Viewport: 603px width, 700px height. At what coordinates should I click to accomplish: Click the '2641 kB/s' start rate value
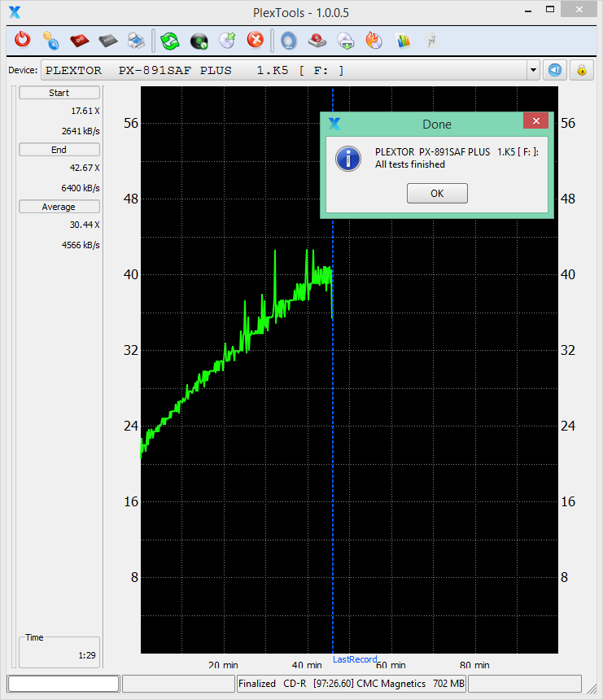(x=81, y=131)
